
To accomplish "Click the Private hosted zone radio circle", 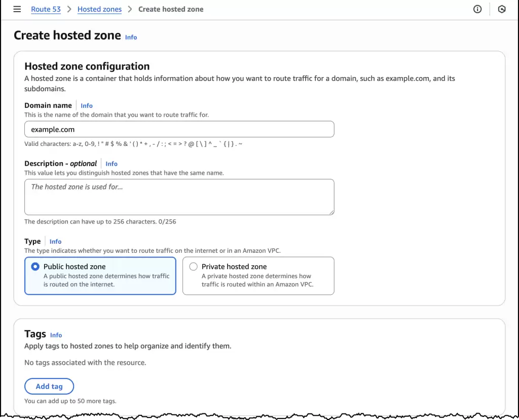I will 193,266.
